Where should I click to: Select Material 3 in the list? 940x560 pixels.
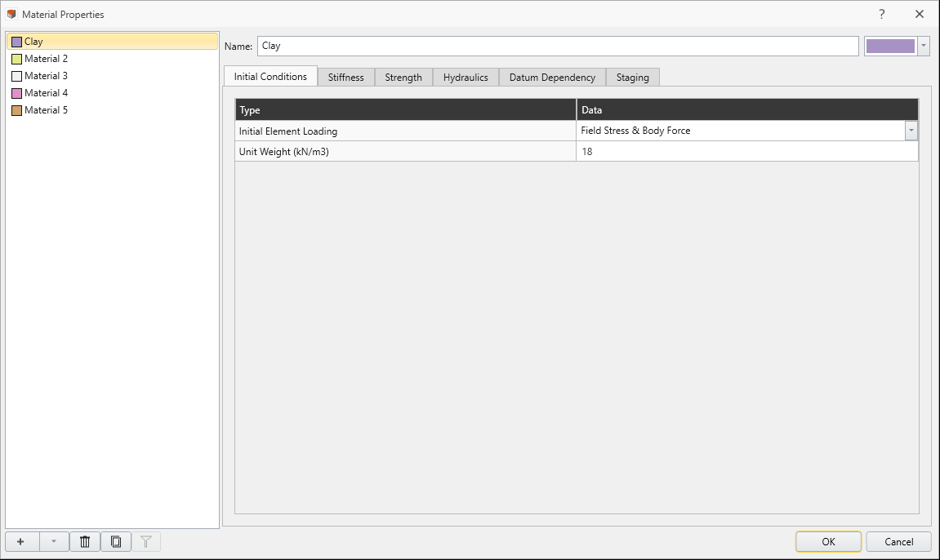pos(112,76)
